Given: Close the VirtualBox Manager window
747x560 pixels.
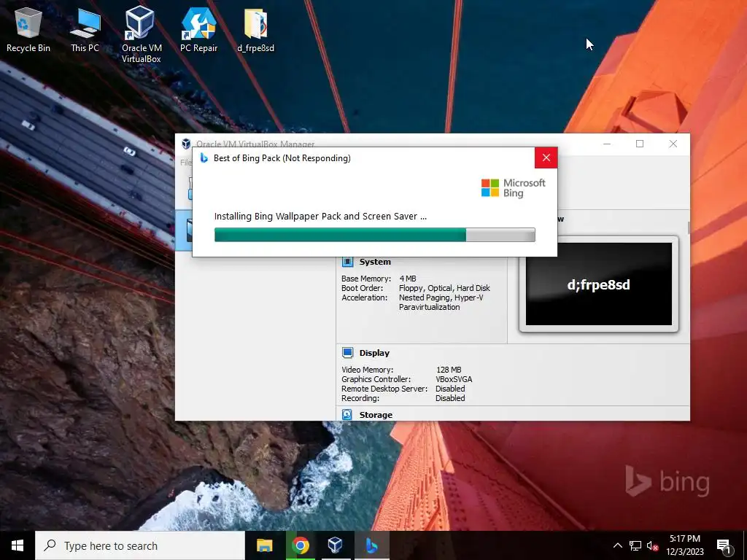Looking at the screenshot, I should pyautogui.click(x=673, y=144).
